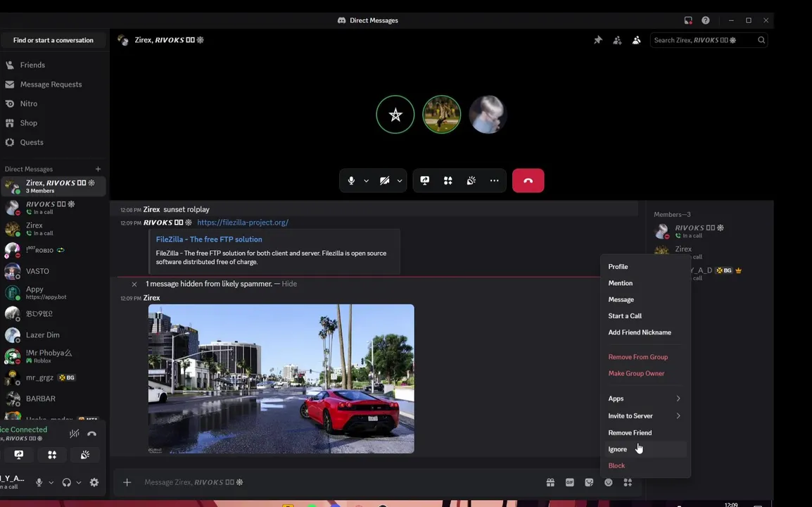Open soundboard from the voice connected panel

pyautogui.click(x=85, y=455)
